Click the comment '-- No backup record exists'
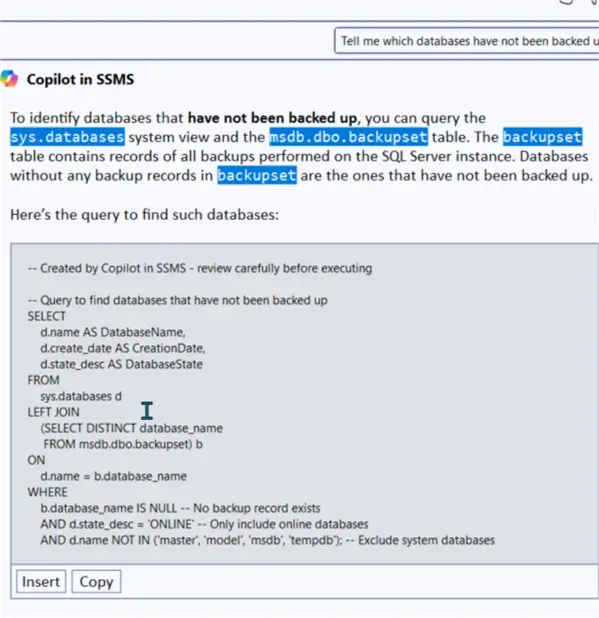The height and width of the screenshot is (618, 599). coord(250,508)
